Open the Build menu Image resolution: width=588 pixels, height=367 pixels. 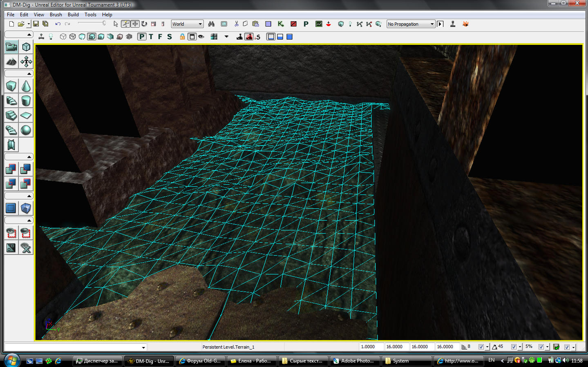click(73, 14)
